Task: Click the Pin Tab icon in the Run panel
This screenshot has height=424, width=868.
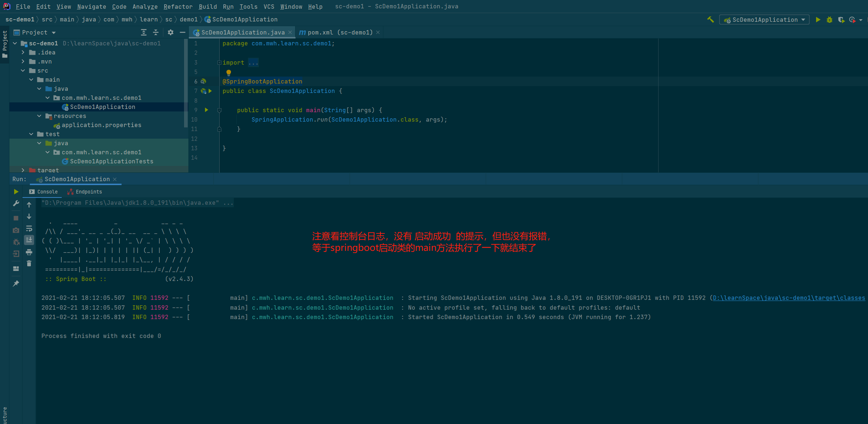Action: point(16,284)
